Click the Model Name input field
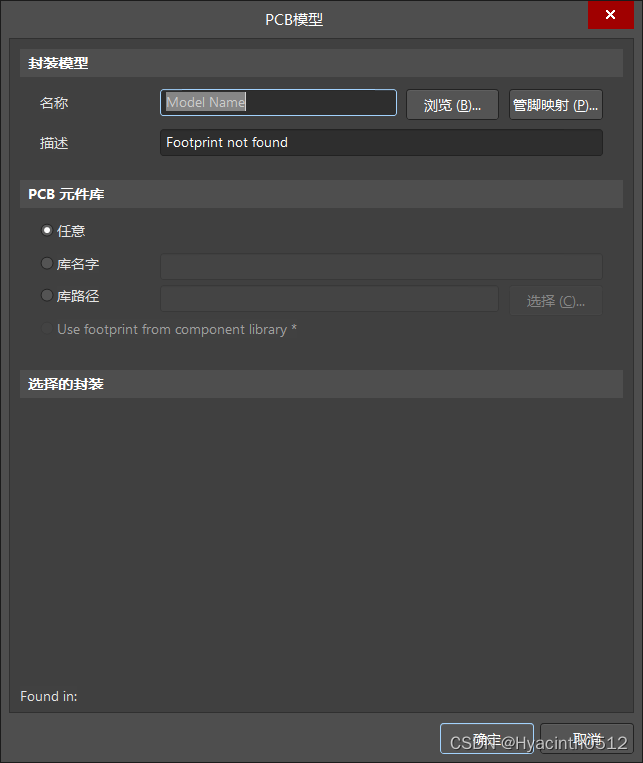 click(278, 103)
